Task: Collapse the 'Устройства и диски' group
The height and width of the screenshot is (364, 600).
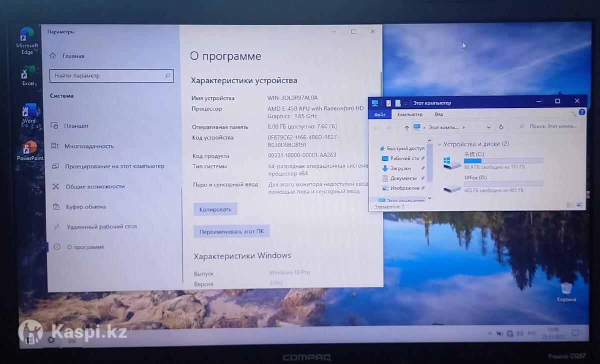Action: tap(439, 144)
